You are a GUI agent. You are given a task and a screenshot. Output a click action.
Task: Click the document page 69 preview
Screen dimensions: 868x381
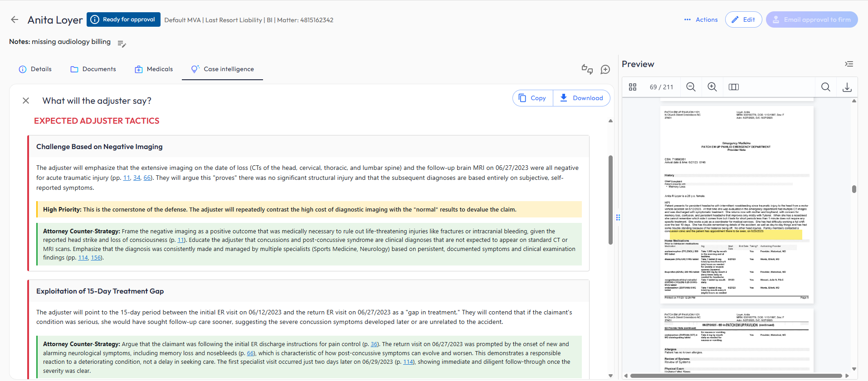click(736, 204)
